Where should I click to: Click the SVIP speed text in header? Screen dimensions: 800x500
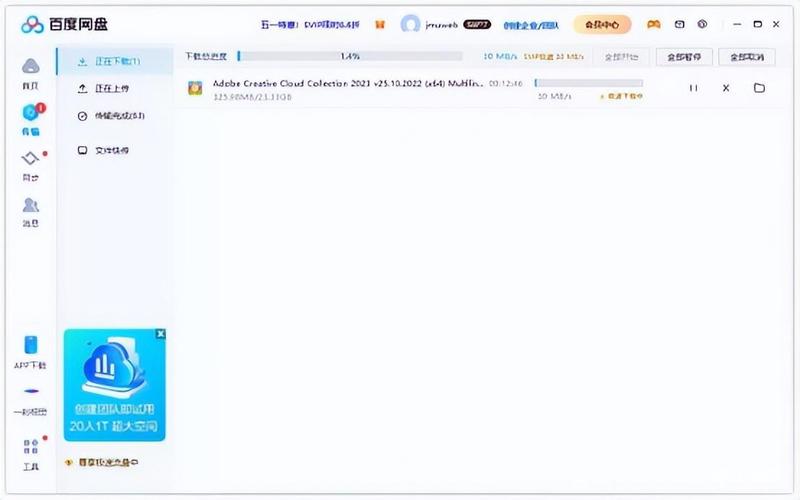coord(553,57)
